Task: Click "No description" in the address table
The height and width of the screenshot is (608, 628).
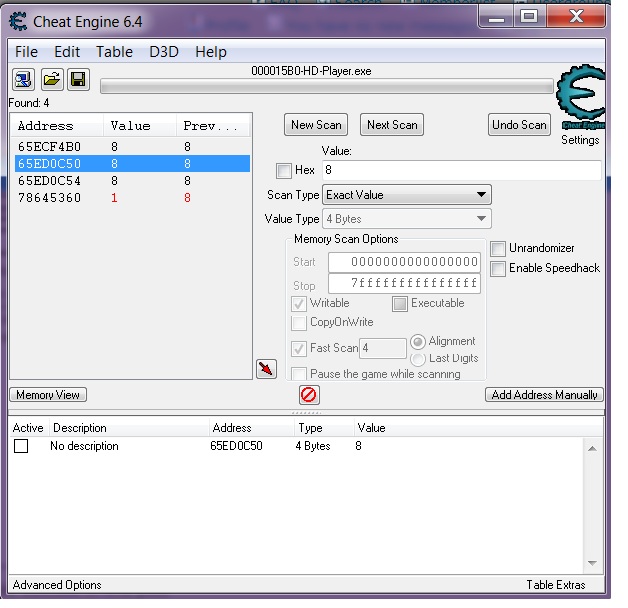Action: coord(84,446)
